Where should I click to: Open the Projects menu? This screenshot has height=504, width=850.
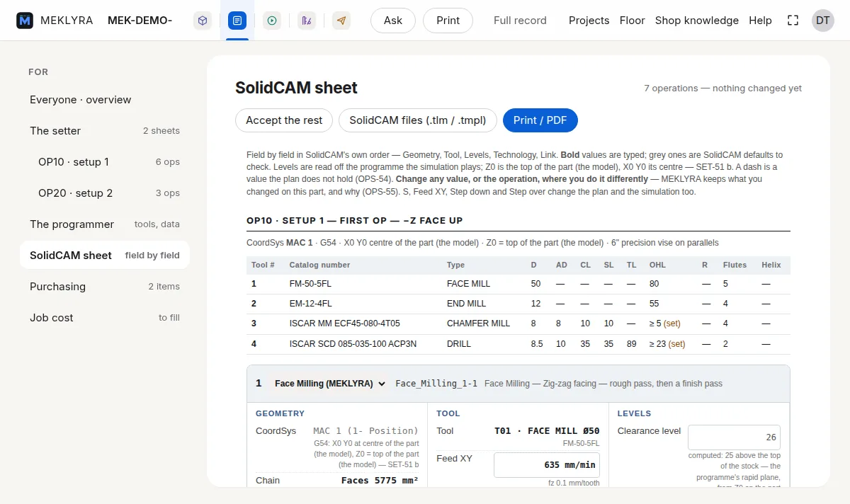(589, 21)
